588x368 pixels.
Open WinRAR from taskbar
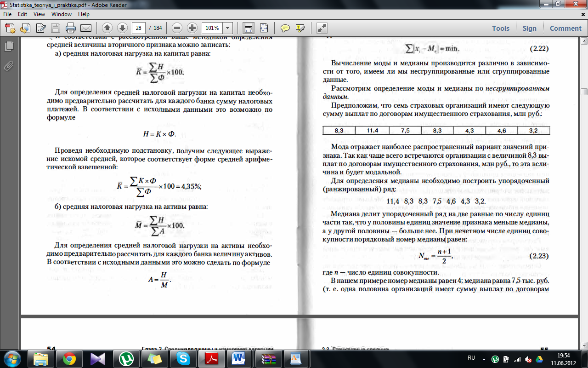tap(268, 358)
